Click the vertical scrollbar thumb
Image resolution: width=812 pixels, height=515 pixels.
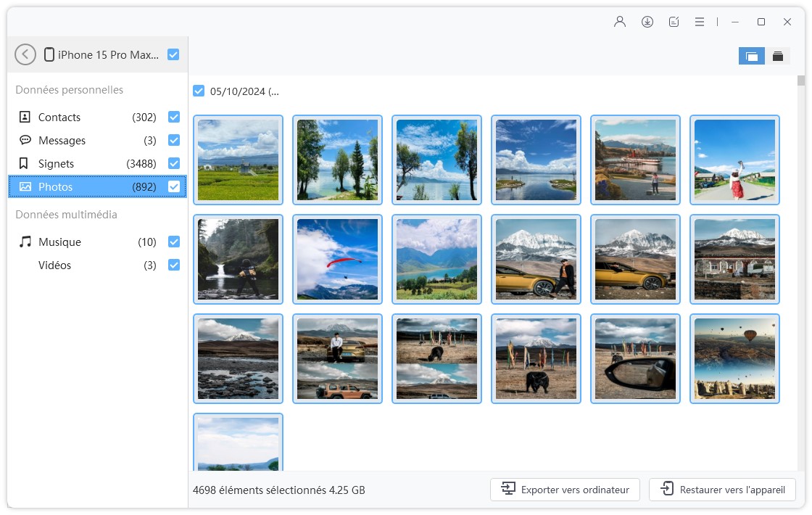[x=801, y=81]
